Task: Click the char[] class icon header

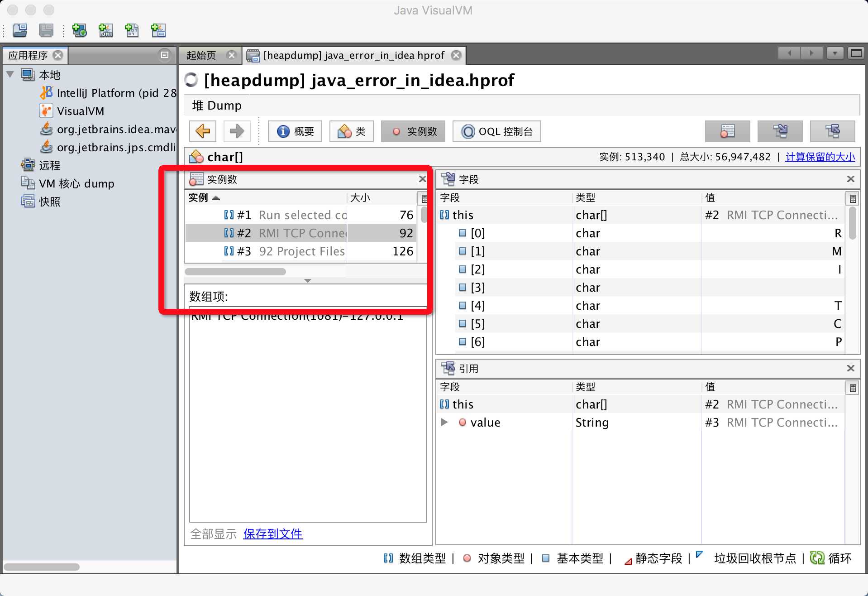Action: (196, 157)
